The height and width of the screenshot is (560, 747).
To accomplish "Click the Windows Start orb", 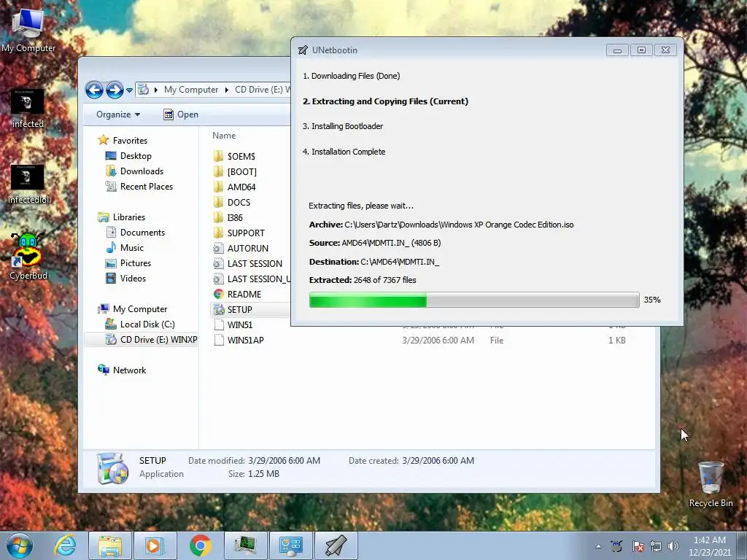I will pyautogui.click(x=20, y=545).
